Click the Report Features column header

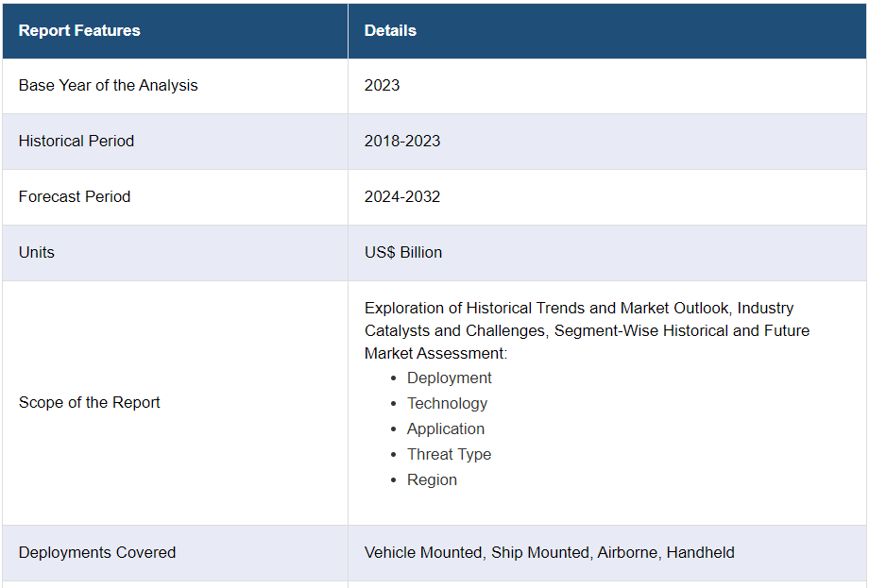click(x=79, y=30)
